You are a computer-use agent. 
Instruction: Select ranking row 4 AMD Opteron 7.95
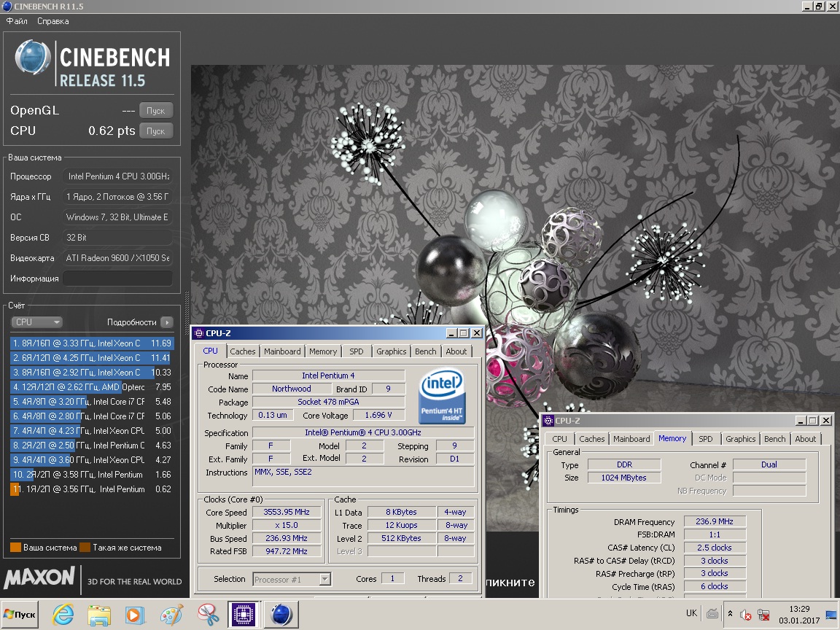[x=92, y=386]
